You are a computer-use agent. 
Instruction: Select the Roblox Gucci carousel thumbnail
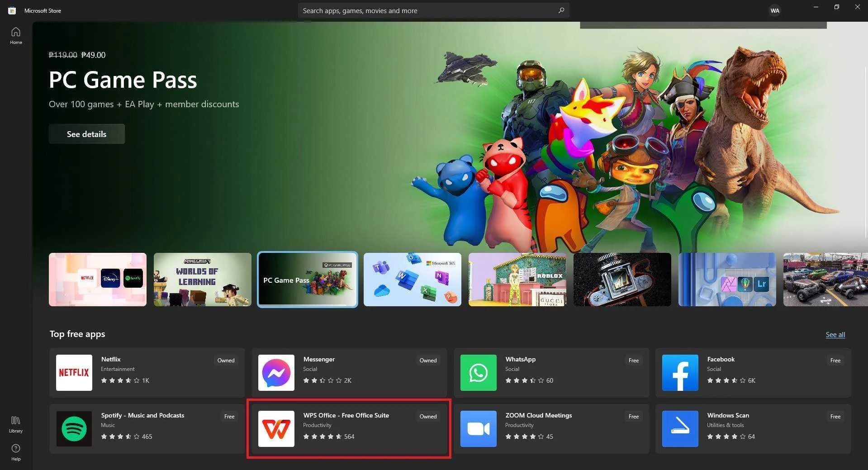[x=517, y=280]
